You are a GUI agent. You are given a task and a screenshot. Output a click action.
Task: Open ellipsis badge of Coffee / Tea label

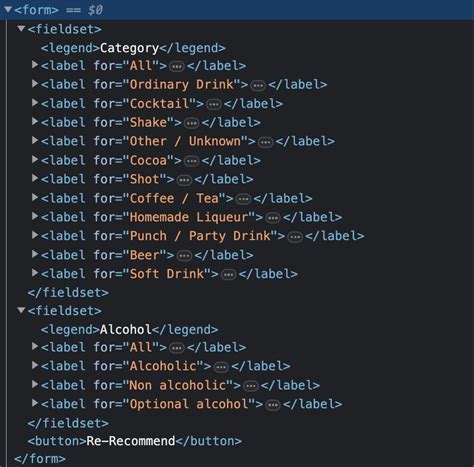click(243, 200)
